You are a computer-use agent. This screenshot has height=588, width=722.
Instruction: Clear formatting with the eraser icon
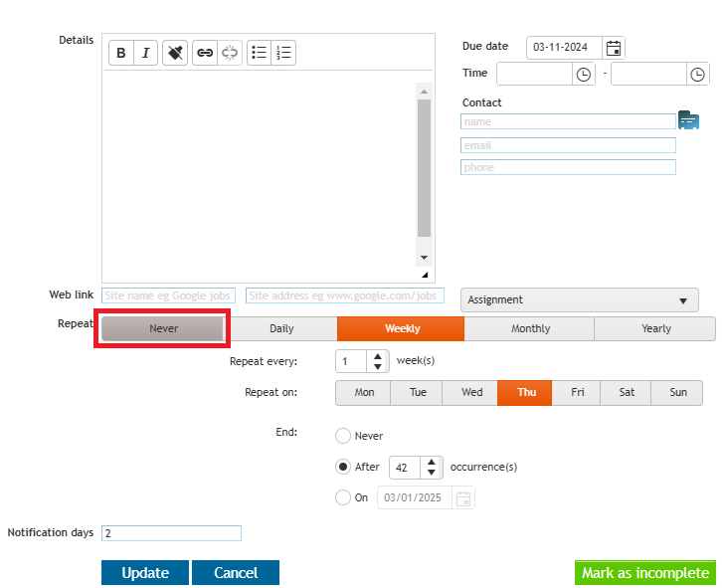(175, 53)
